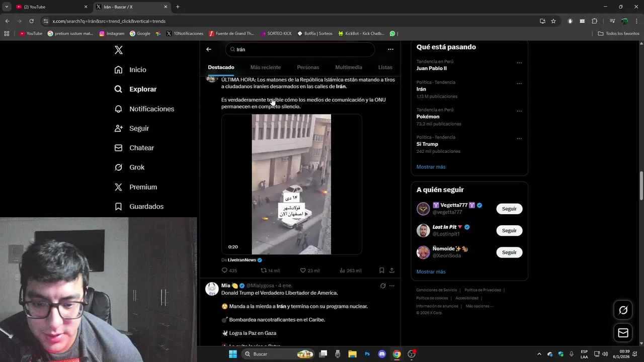The image size is (644, 362).
Task: Open Discord from the taskbar
Action: click(x=382, y=354)
